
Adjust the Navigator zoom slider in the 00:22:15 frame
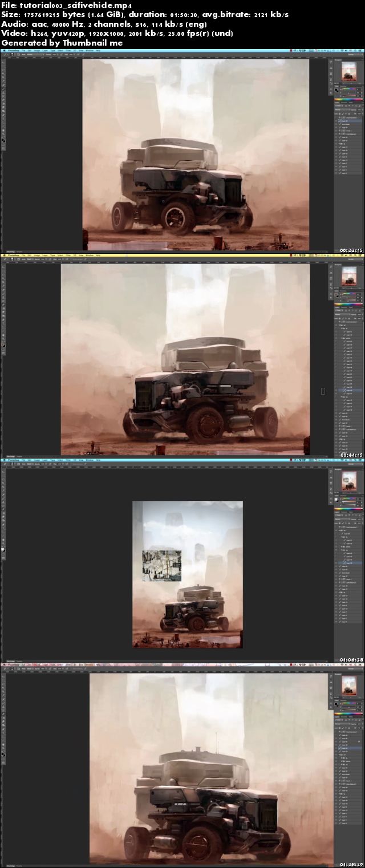[351, 84]
